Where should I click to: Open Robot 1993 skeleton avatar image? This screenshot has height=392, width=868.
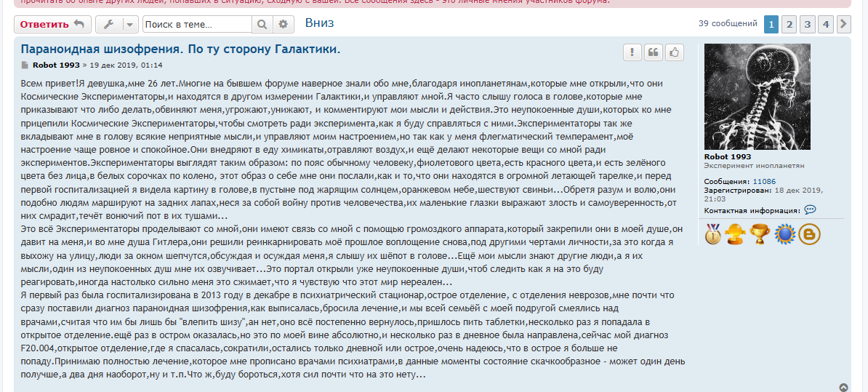pos(758,97)
